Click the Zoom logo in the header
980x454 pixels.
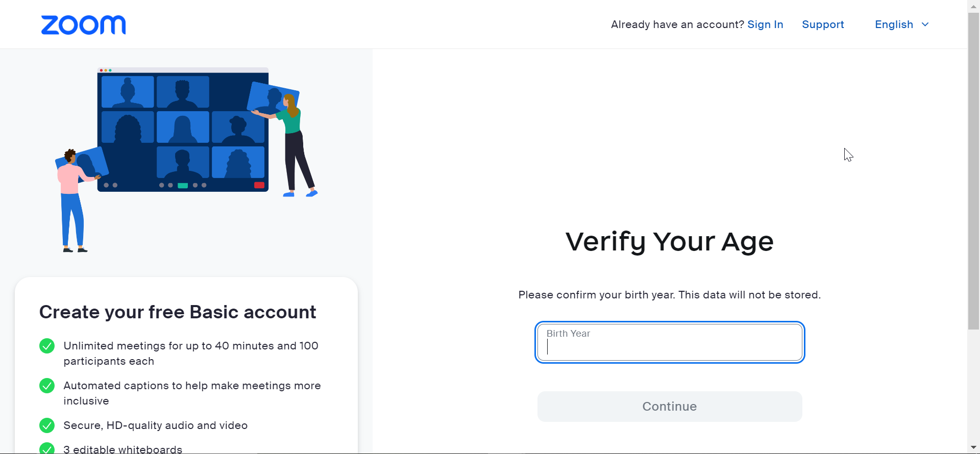83,24
